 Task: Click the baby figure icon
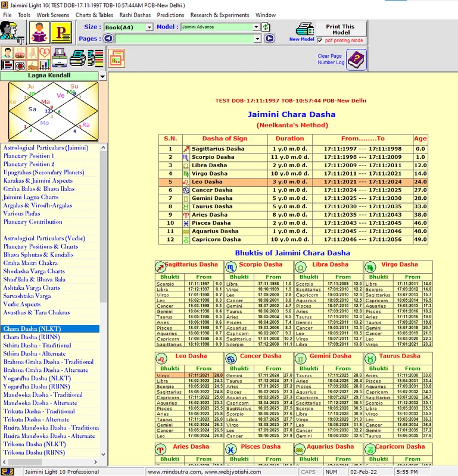(32, 53)
